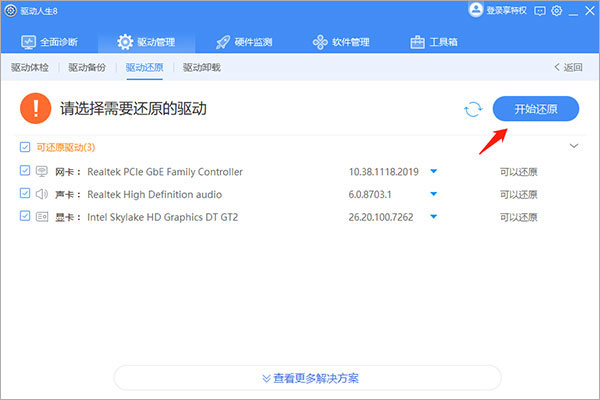The width and height of the screenshot is (600, 400).
Task: Click 登录享特权 login link
Action: pyautogui.click(x=506, y=11)
